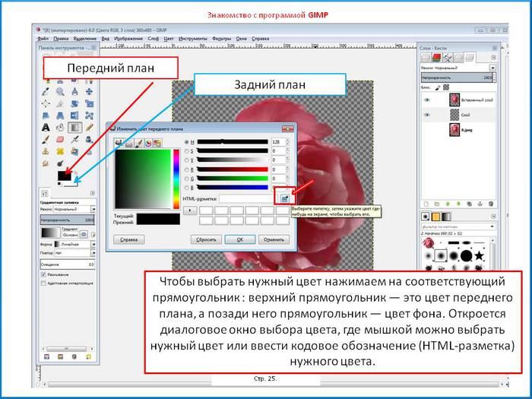Select the S radio button
This screenshot has height=399, width=532.
187,151
